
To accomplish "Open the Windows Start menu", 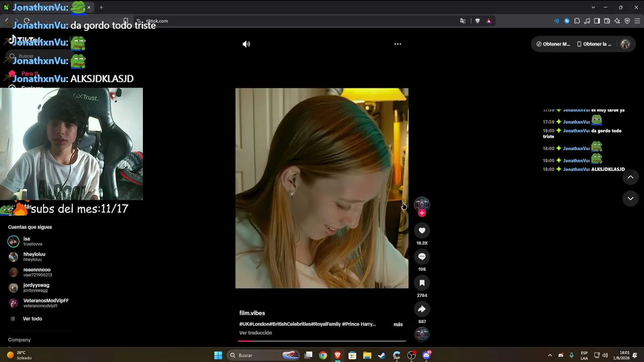I will [218, 355].
